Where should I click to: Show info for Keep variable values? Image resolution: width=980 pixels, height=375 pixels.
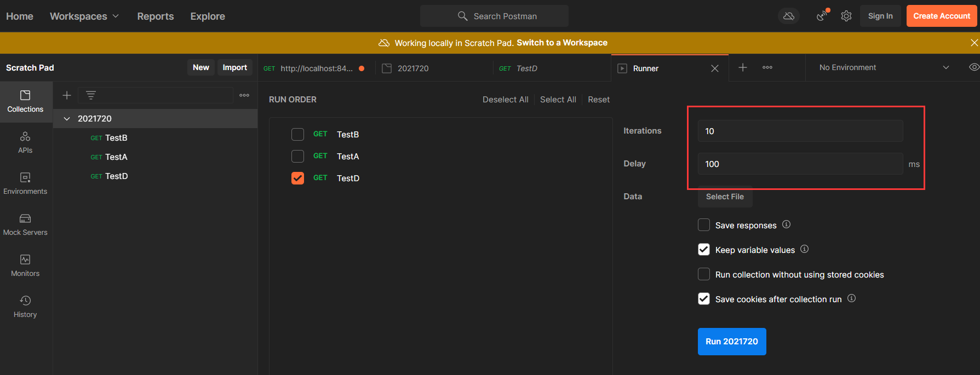pyautogui.click(x=804, y=249)
